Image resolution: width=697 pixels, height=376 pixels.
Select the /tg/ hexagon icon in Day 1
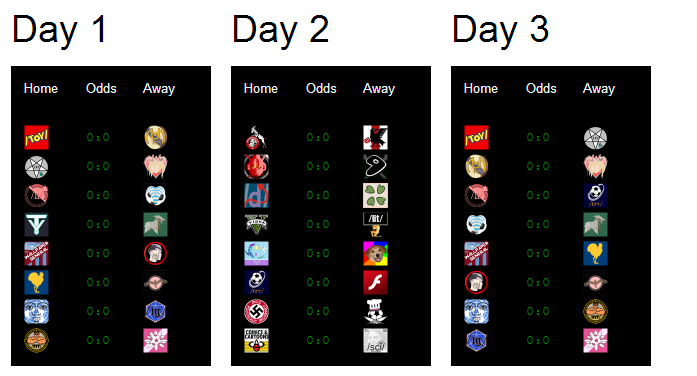click(155, 311)
